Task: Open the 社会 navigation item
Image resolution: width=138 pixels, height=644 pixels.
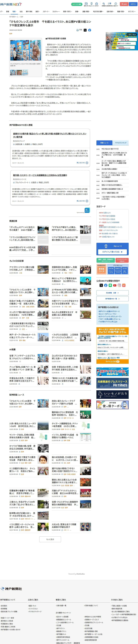Action: point(21,11)
